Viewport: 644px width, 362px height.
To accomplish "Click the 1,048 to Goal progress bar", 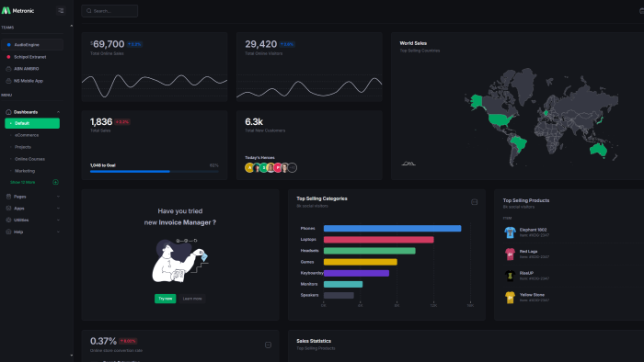I will (155, 172).
